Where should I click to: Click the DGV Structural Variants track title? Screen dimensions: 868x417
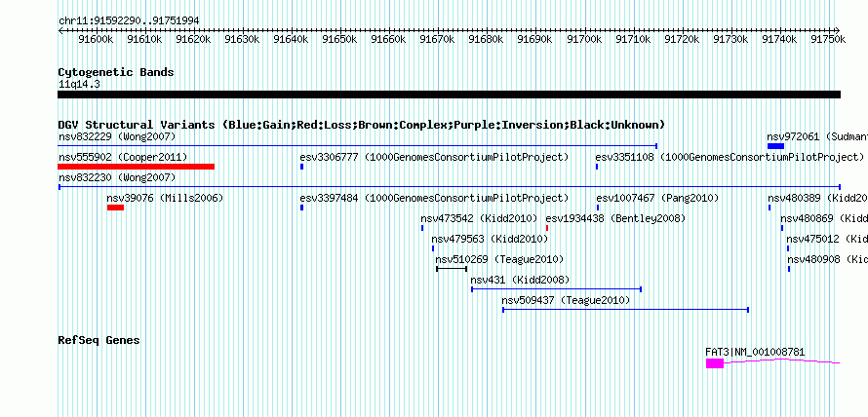coord(362,125)
